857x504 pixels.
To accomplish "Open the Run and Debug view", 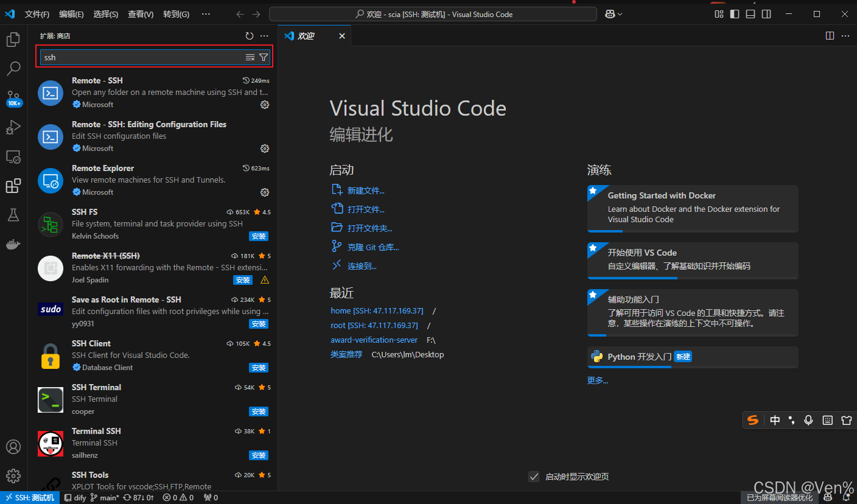I will pyautogui.click(x=13, y=127).
